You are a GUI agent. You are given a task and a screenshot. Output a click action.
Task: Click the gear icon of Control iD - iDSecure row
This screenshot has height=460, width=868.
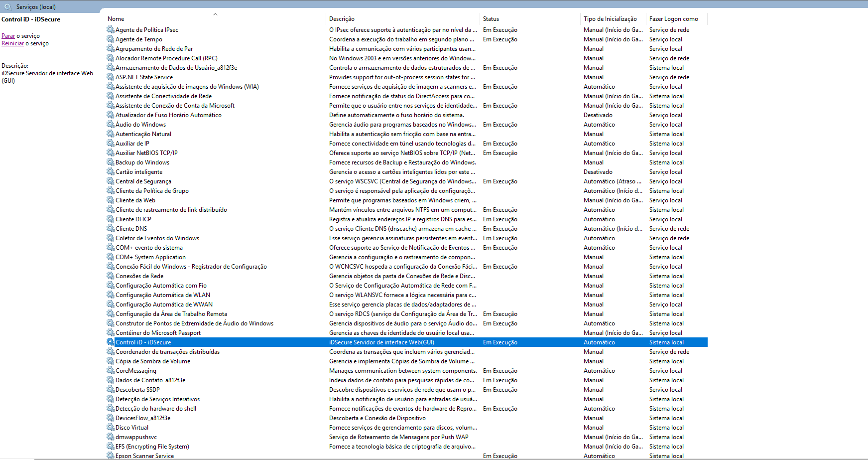[x=110, y=342]
